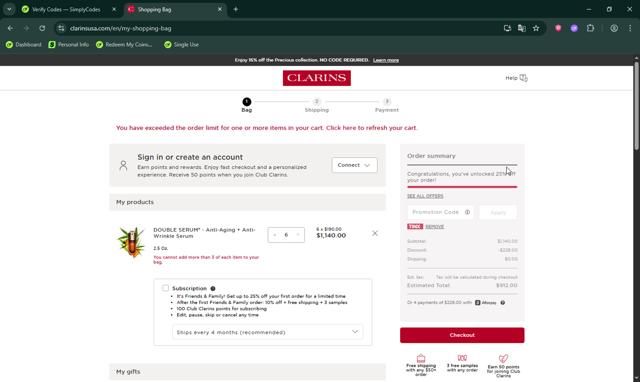Open the tab search dropdown arrow
This screenshot has height=382, width=640.
(9, 9)
